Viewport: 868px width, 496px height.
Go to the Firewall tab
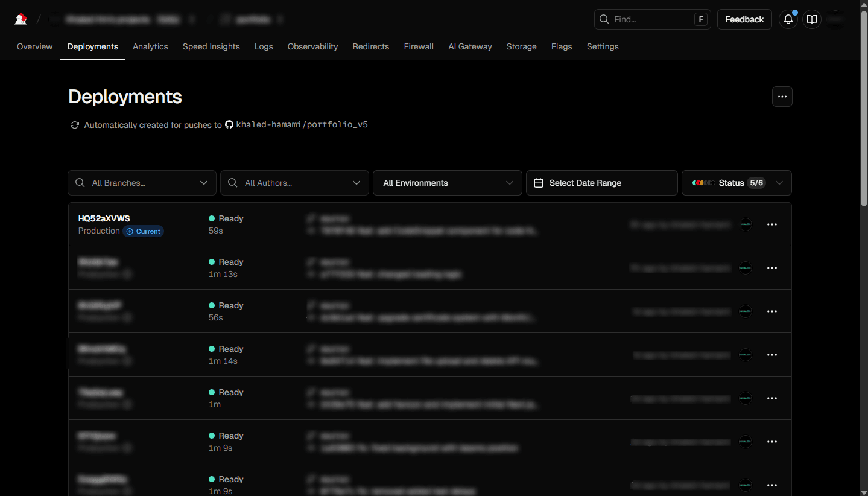[419, 46]
